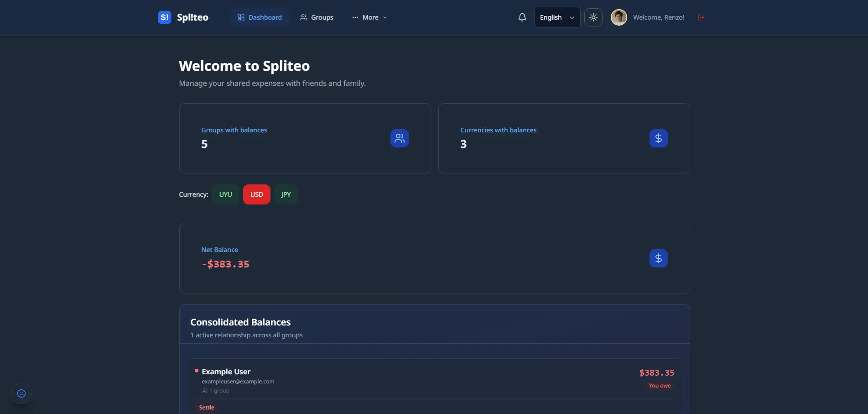The height and width of the screenshot is (414, 868).
Task: Click the Welcome to Spliteo heading
Action: pyautogui.click(x=244, y=66)
